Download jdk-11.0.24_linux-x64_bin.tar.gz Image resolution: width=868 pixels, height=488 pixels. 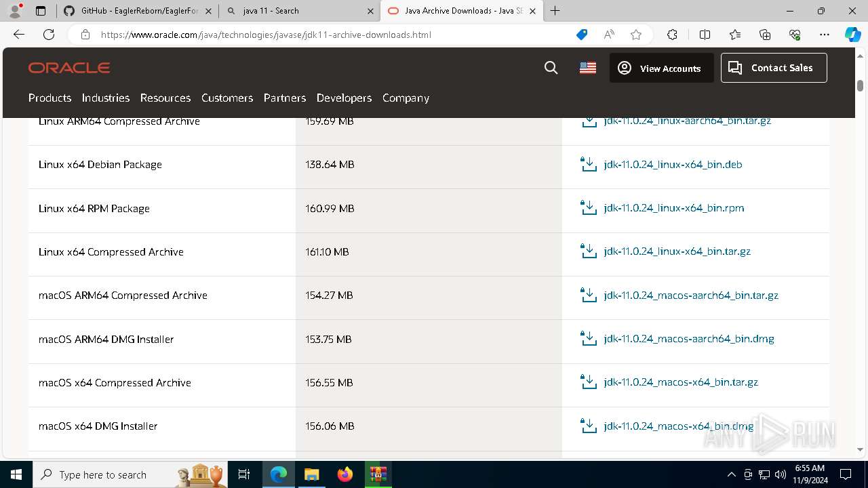(677, 251)
